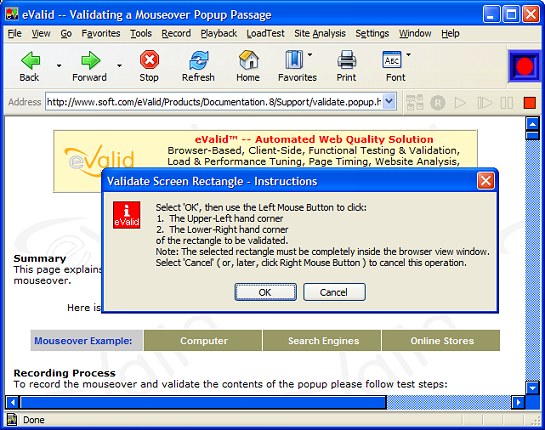This screenshot has height=430, width=545.
Task: Open the Playback menu
Action: pyautogui.click(x=219, y=33)
